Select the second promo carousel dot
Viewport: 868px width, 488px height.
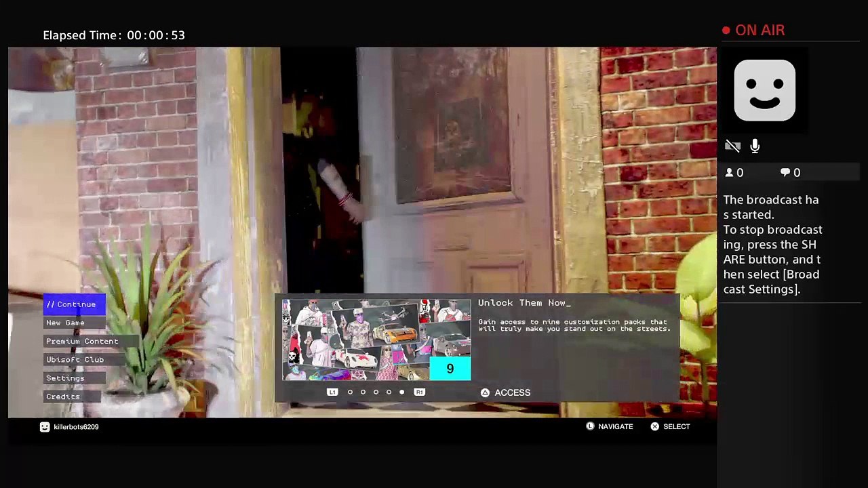[363, 392]
